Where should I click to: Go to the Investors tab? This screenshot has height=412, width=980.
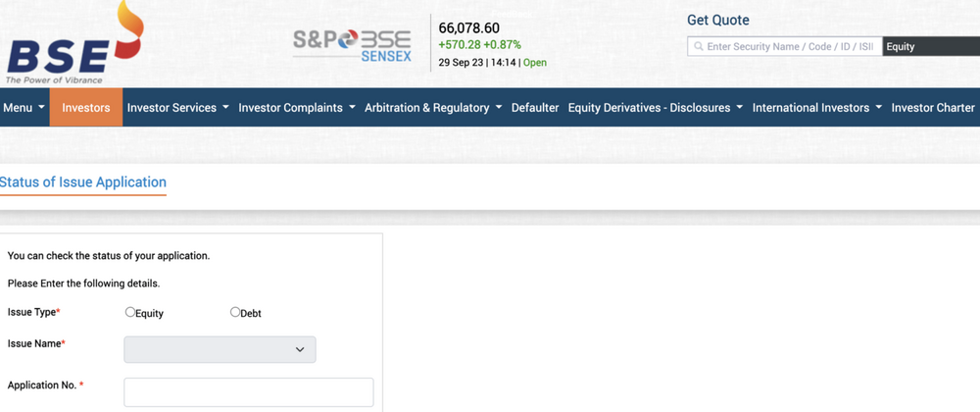pyautogui.click(x=86, y=108)
